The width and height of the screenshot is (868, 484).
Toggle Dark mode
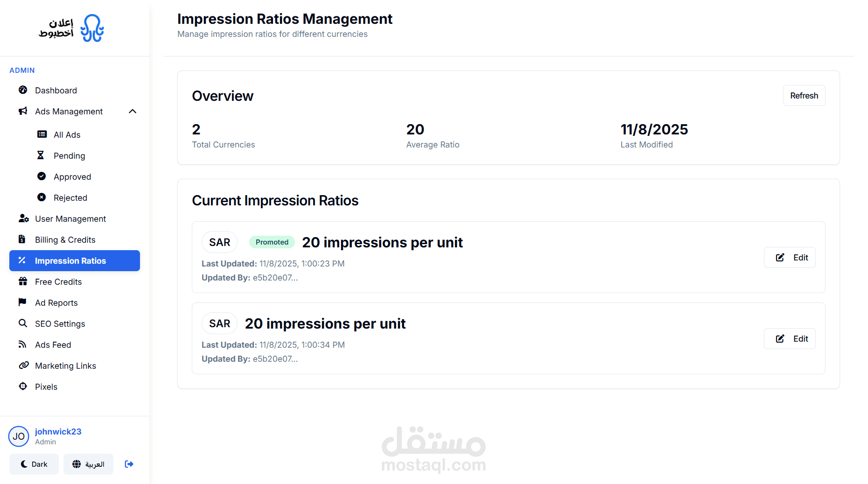click(34, 464)
